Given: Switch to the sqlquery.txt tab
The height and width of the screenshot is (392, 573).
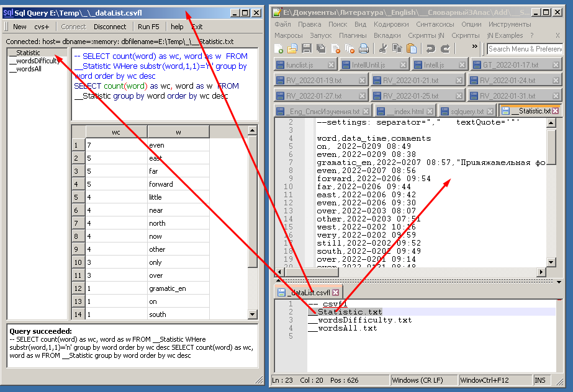Looking at the screenshot, I should click(x=467, y=111).
